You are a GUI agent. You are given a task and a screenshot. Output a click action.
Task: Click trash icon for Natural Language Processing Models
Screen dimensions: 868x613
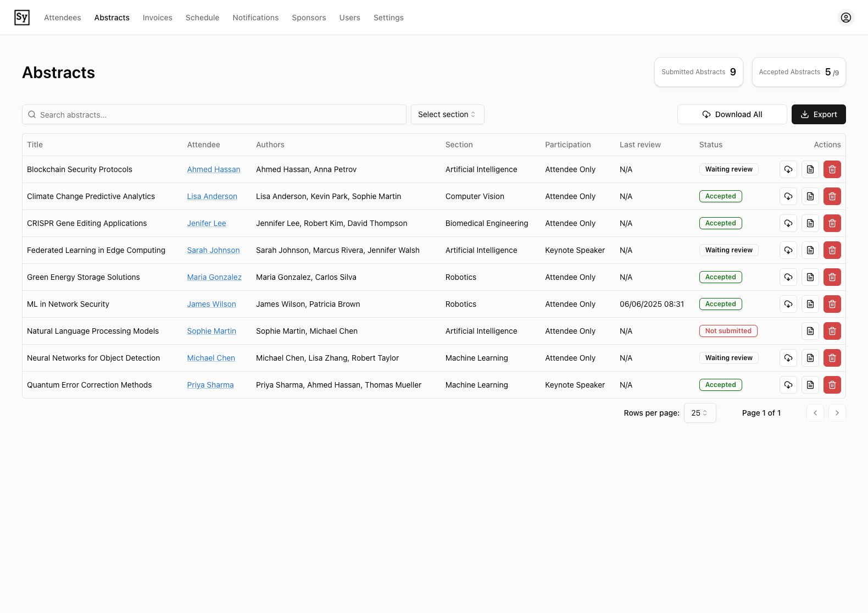click(832, 331)
